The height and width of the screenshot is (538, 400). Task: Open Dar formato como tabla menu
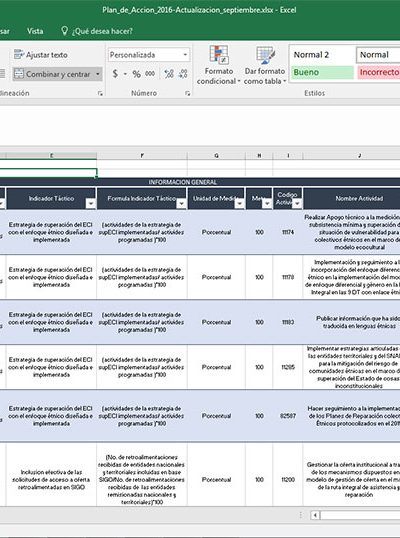click(x=265, y=65)
